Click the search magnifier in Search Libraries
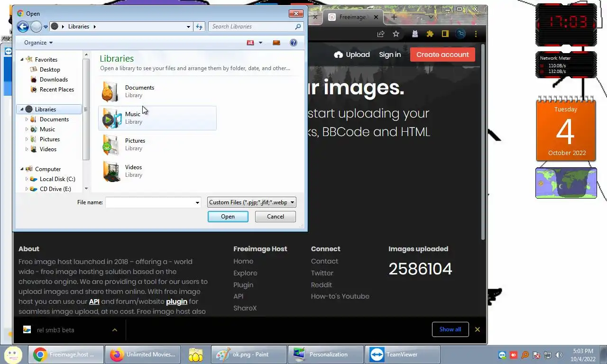The width and height of the screenshot is (607, 364). point(298,27)
